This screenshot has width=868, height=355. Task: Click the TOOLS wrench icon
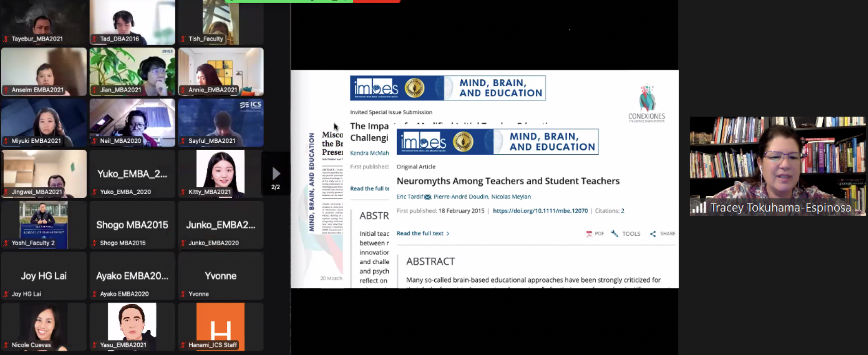point(615,234)
